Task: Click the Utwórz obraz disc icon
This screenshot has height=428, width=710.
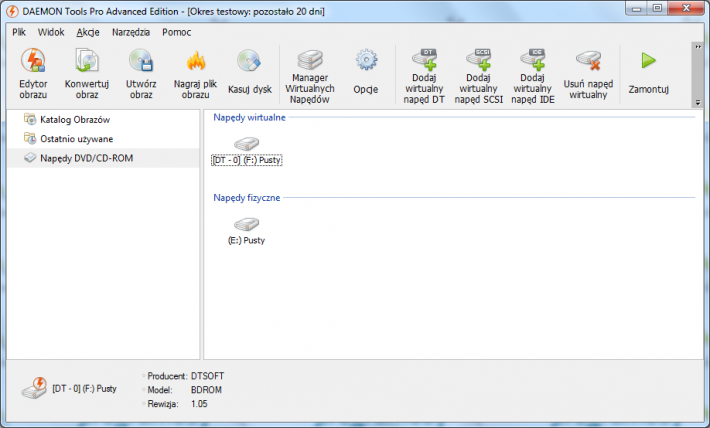Action: coord(141,61)
